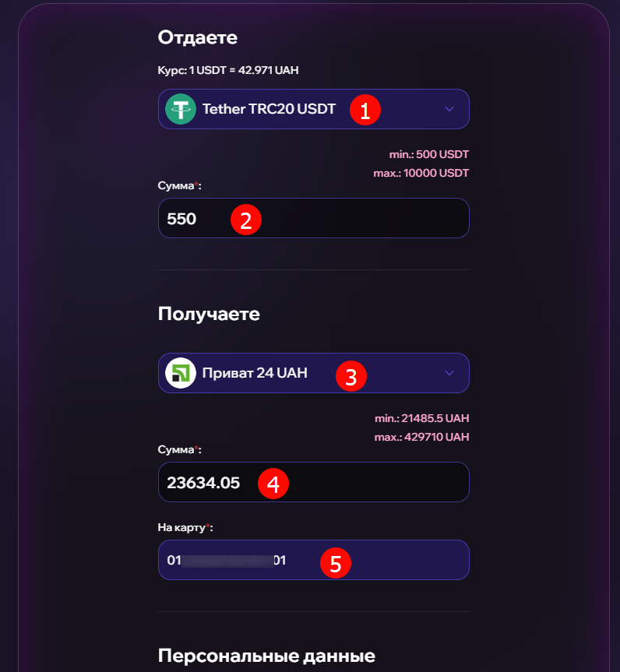Click the min.: 21485.5 UAH limit text
Screen dimensions: 620x672
[x=422, y=418]
